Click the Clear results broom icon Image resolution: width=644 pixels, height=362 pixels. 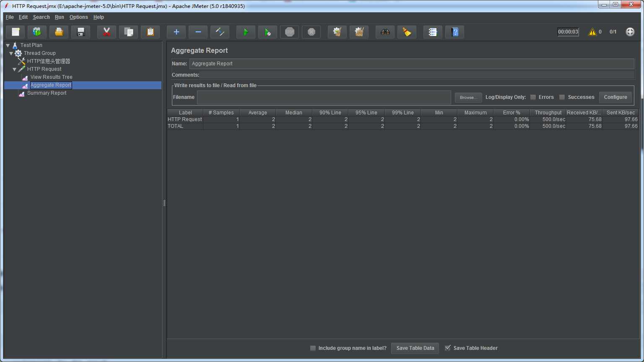[338, 32]
